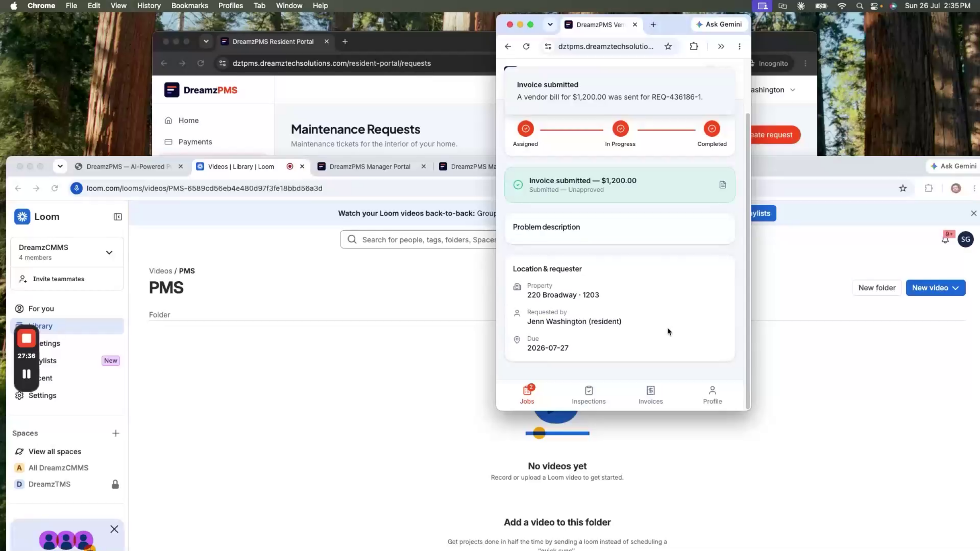Open macOS Spotlight search
980x551 pixels.
(860, 6)
